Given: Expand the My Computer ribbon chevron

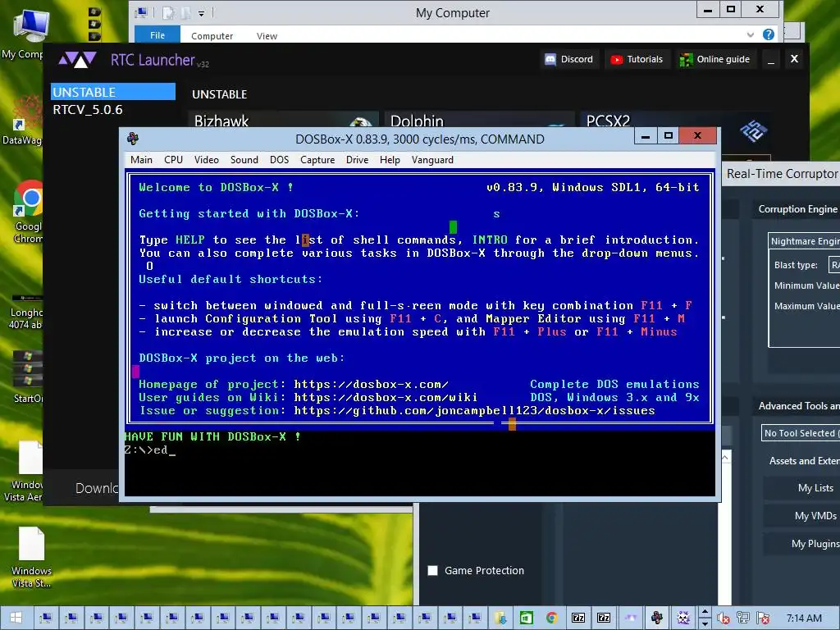Looking at the screenshot, I should 750,34.
